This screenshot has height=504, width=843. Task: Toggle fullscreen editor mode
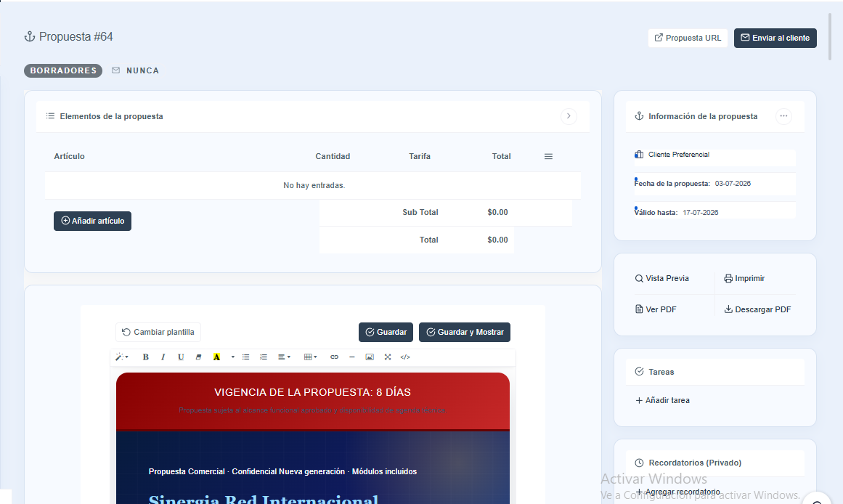click(x=388, y=357)
